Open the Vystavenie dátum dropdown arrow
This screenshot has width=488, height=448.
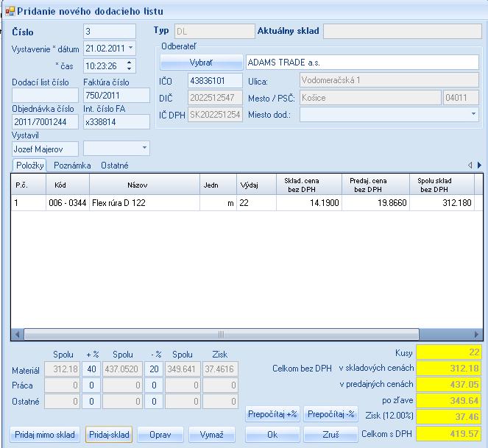[x=131, y=48]
